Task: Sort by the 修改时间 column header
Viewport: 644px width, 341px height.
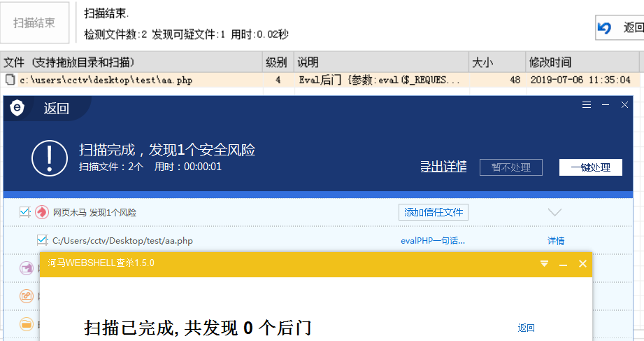Action: 582,62
